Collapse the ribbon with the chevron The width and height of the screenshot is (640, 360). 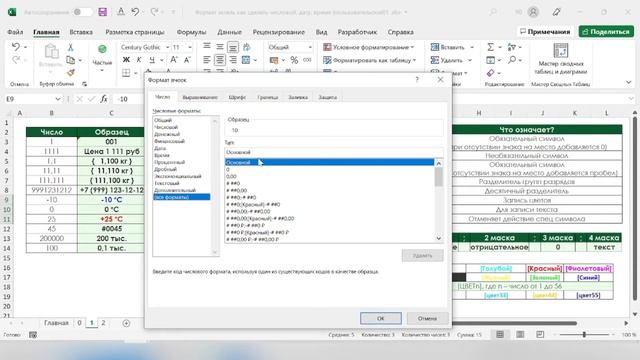629,82
